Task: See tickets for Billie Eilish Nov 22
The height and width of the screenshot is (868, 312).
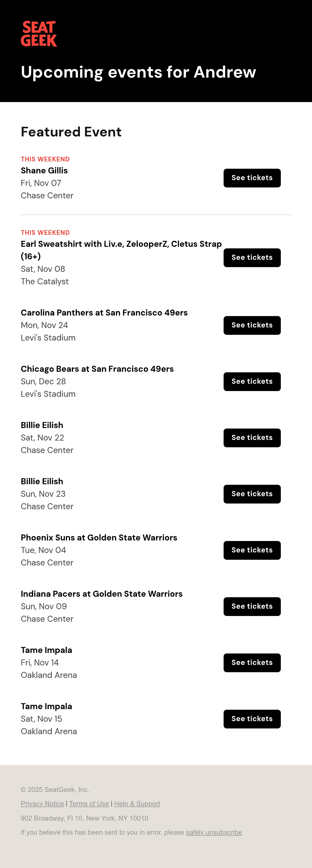Action: pyautogui.click(x=252, y=438)
